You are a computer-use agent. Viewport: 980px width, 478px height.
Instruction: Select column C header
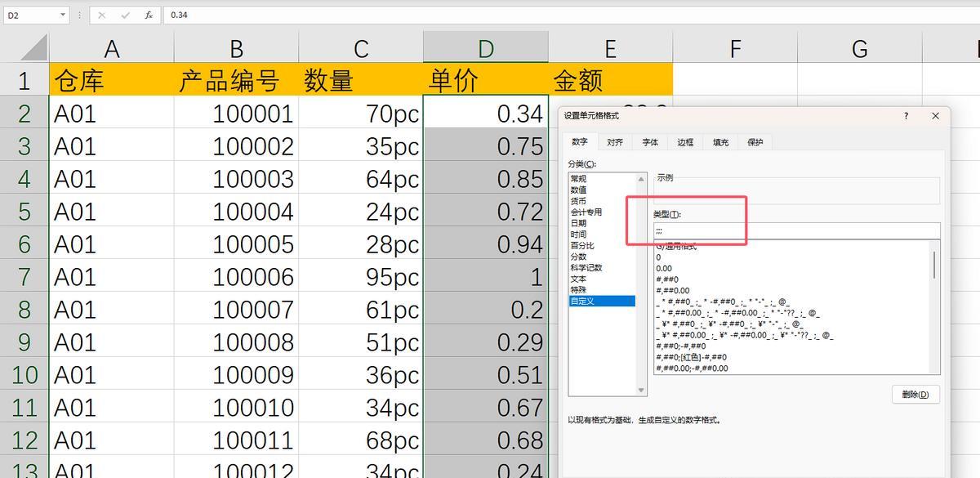361,48
